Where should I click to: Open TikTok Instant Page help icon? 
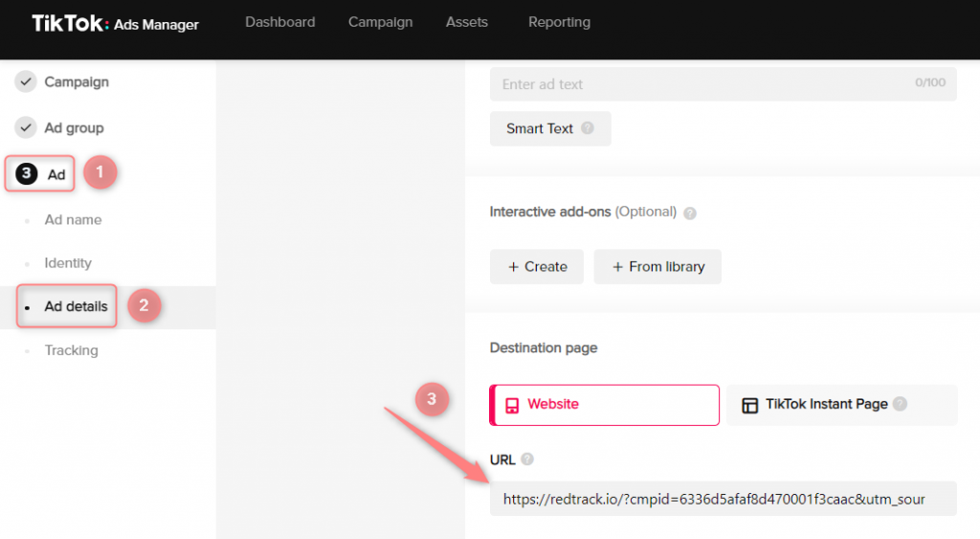(900, 404)
